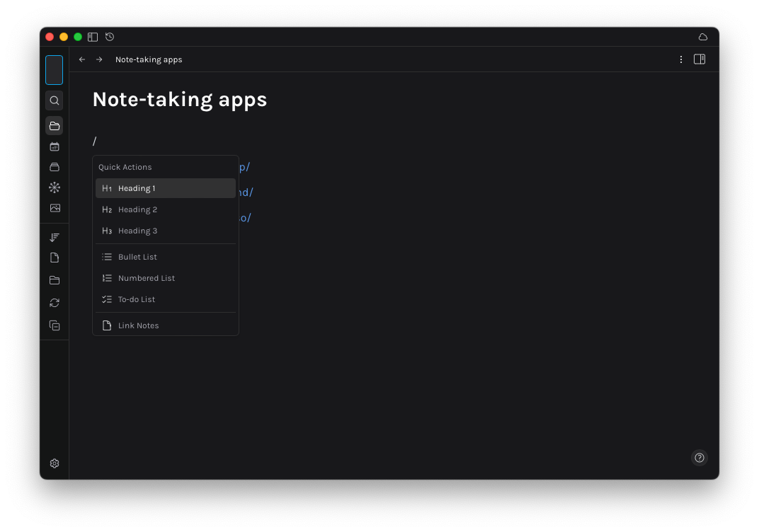Click the sort arrow icon in the sidebar
This screenshot has height=532, width=759.
pos(55,237)
